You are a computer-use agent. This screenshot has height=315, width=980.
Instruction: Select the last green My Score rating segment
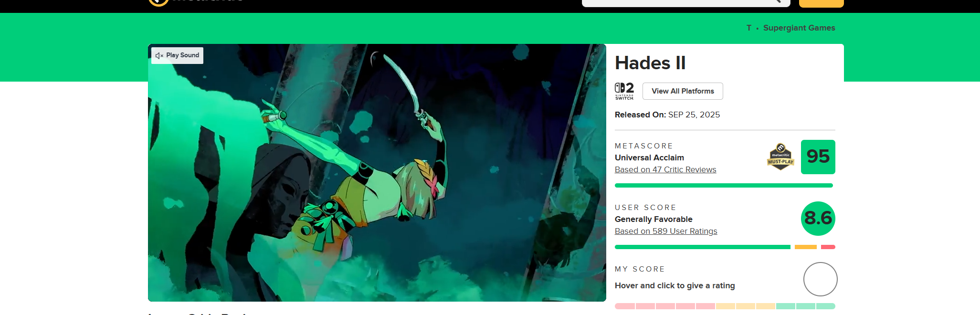pyautogui.click(x=826, y=306)
